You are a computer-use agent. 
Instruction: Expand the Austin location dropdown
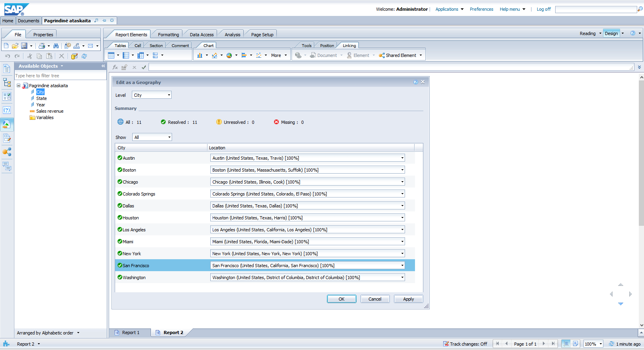coord(402,158)
